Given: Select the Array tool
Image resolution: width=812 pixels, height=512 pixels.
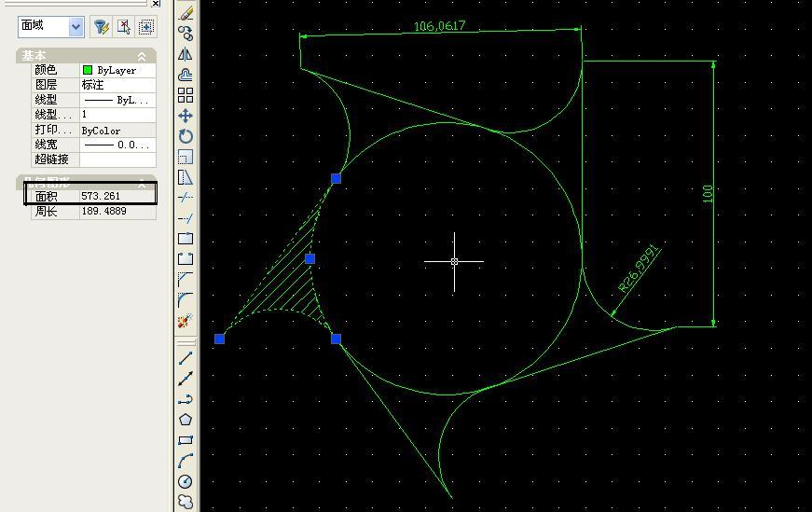Looking at the screenshot, I should pos(186,95).
